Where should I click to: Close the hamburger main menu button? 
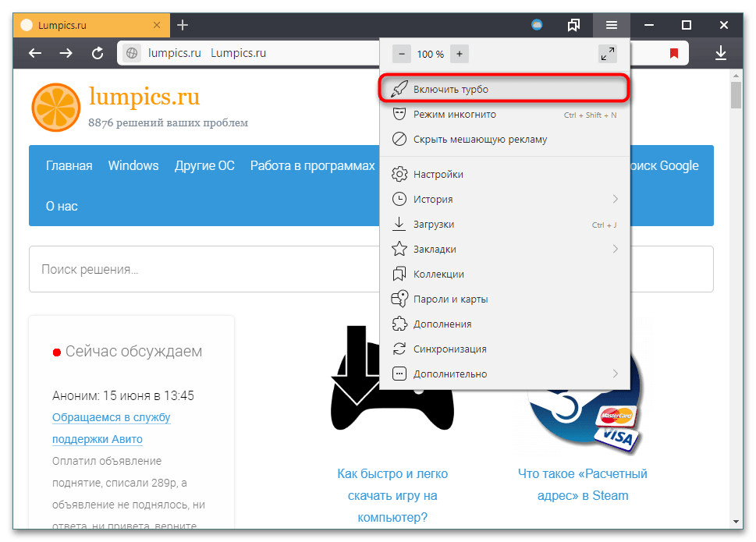tap(612, 25)
